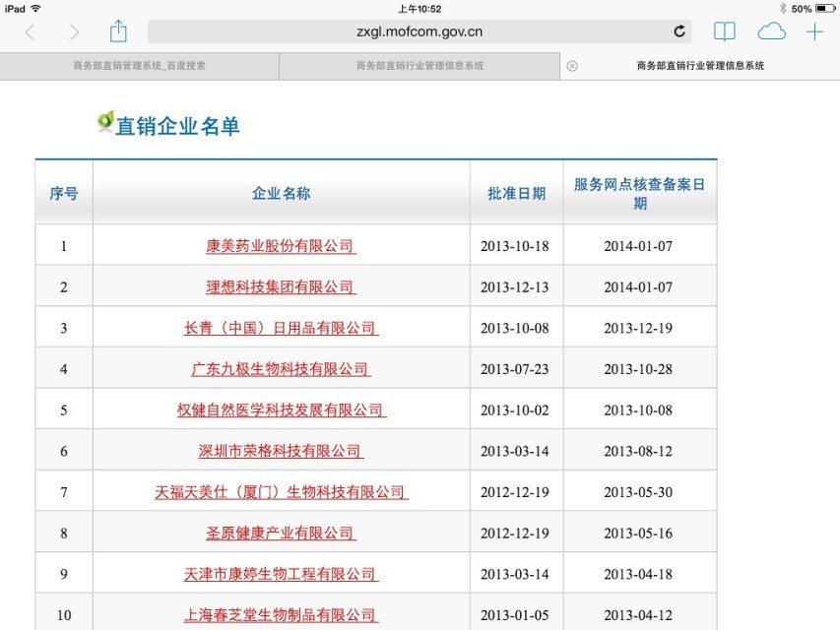
Task: Select approval date 2012-12-19 in row 8
Action: click(x=515, y=534)
